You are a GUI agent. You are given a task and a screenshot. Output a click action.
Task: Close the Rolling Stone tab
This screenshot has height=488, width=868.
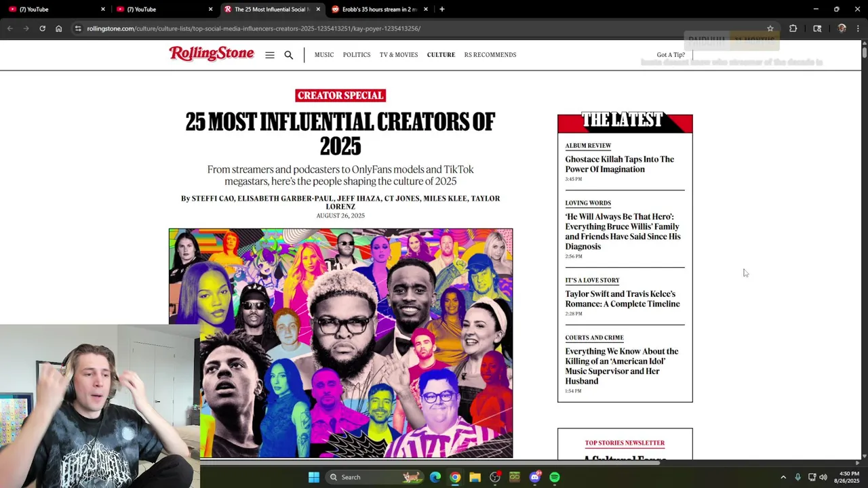click(x=318, y=9)
